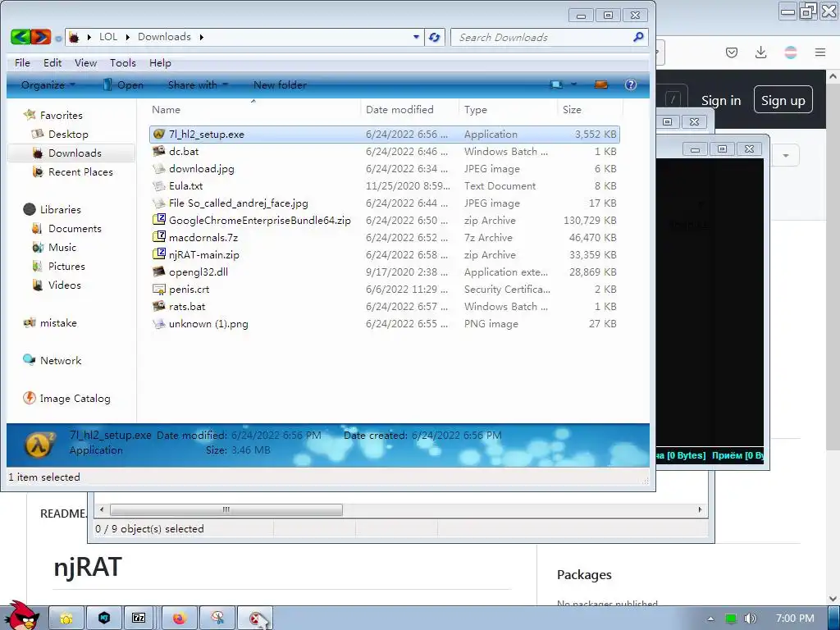Open the Documents library
Image resolution: width=840 pixels, height=630 pixels.
tap(66, 228)
